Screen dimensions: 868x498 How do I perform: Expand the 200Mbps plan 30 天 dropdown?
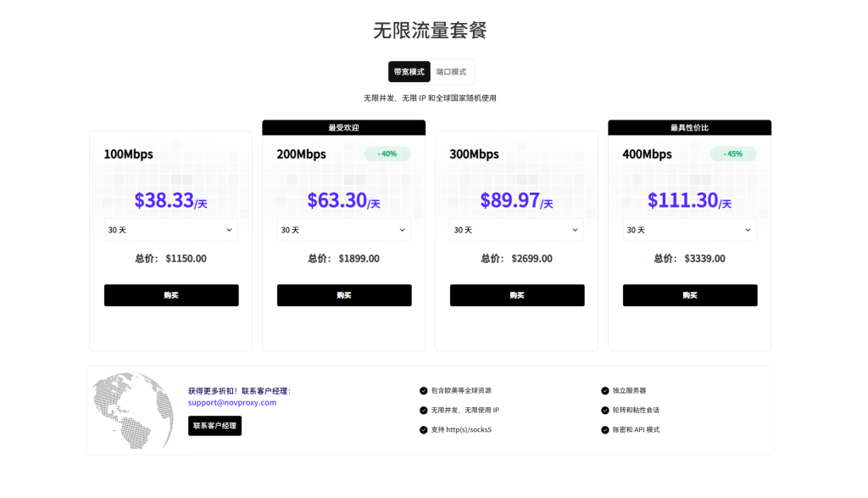tap(344, 230)
